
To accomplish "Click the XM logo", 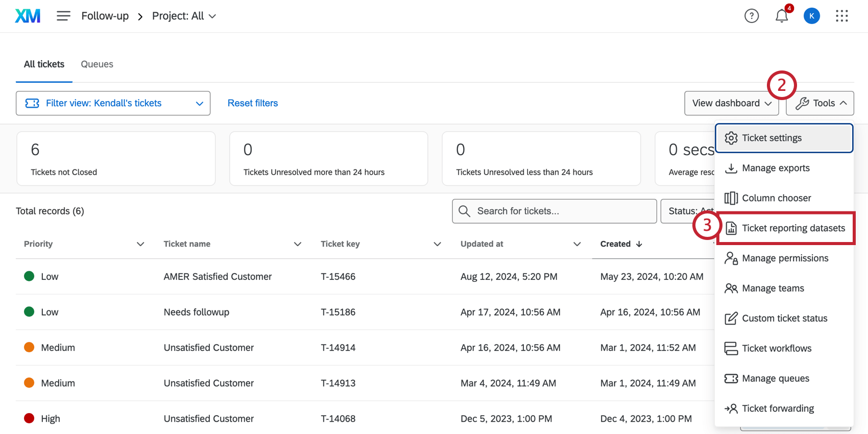I will coord(28,16).
